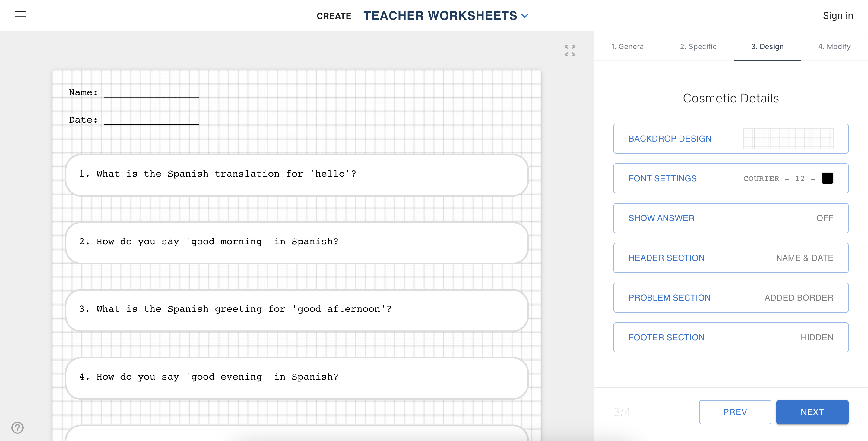Viewport: 868px width, 441px height.
Task: Open the help question mark icon
Action: (x=17, y=427)
